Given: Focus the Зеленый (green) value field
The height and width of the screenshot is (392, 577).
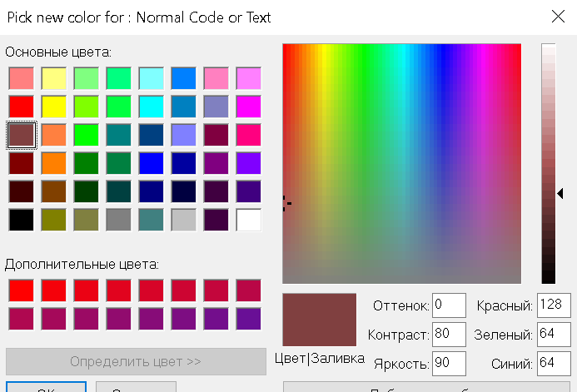Looking at the screenshot, I should click(x=554, y=335).
